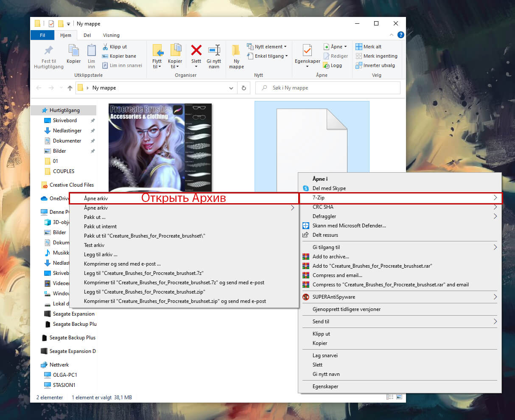Select Klipp ut scissors in the ribbon
Image resolution: width=515 pixels, height=420 pixels.
115,47
